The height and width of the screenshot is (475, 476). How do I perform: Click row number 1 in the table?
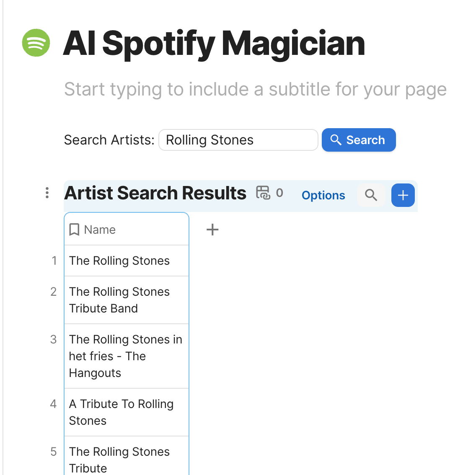pos(54,261)
